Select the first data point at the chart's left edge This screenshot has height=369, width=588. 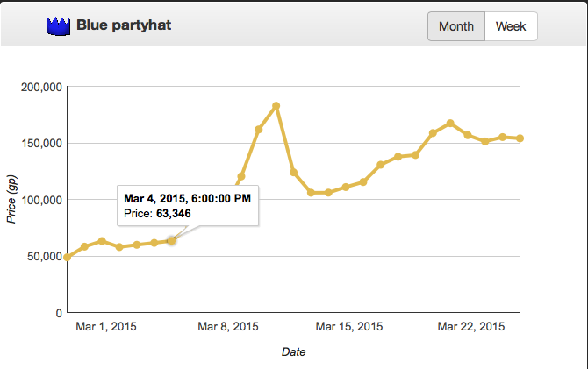tap(68, 258)
